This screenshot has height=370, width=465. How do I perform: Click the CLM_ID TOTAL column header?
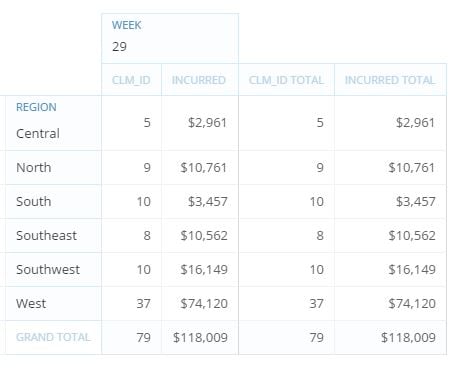pyautogui.click(x=286, y=80)
